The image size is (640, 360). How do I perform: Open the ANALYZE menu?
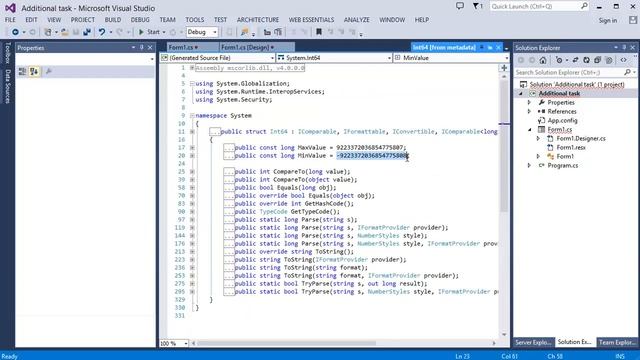click(x=357, y=20)
